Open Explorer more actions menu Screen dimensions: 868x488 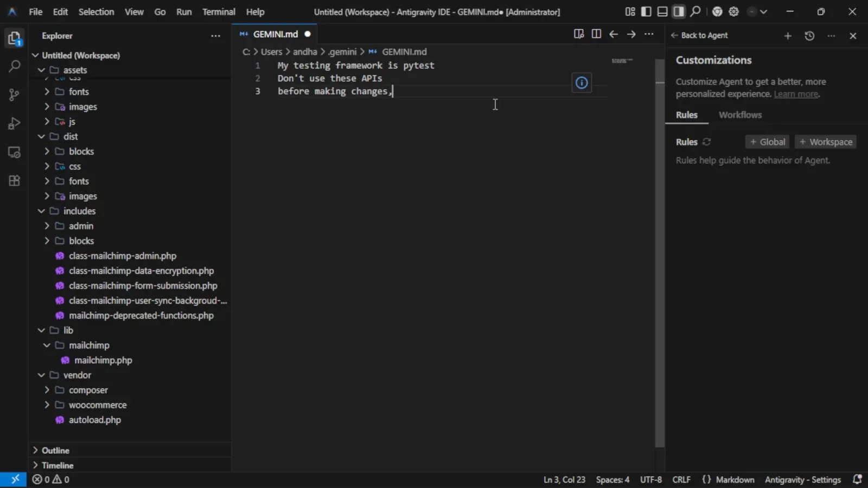[215, 36]
